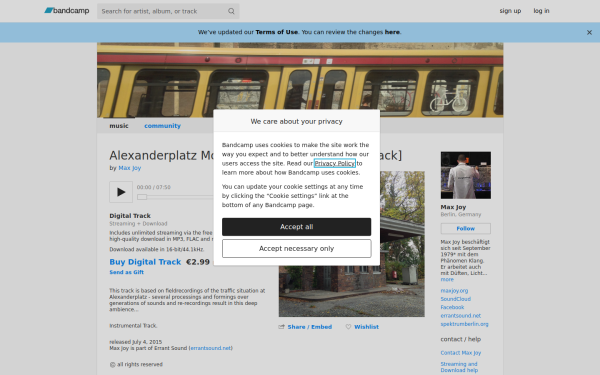The image size is (600, 375).
Task: Open Streaming and Download help
Action: 459,367
